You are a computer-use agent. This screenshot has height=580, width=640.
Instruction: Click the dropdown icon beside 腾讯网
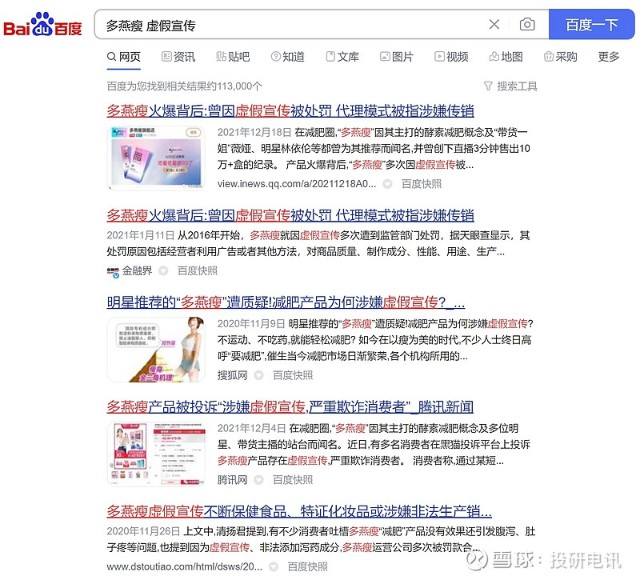259,480
